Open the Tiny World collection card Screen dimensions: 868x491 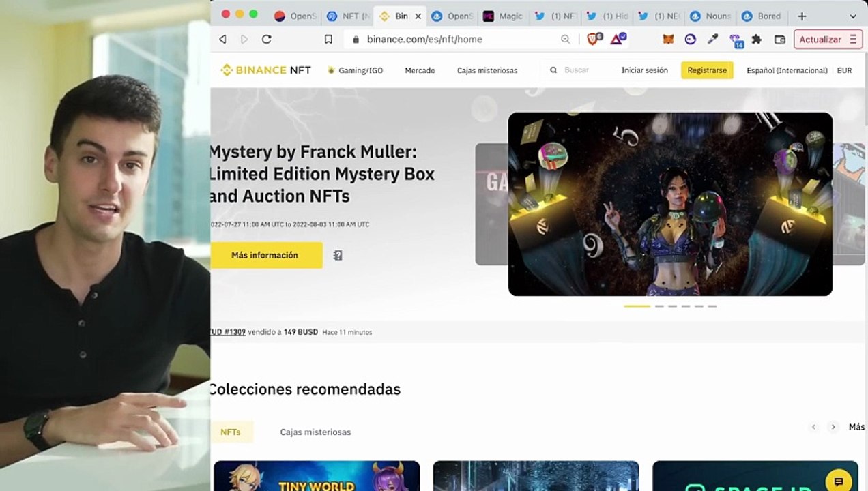tap(317, 476)
